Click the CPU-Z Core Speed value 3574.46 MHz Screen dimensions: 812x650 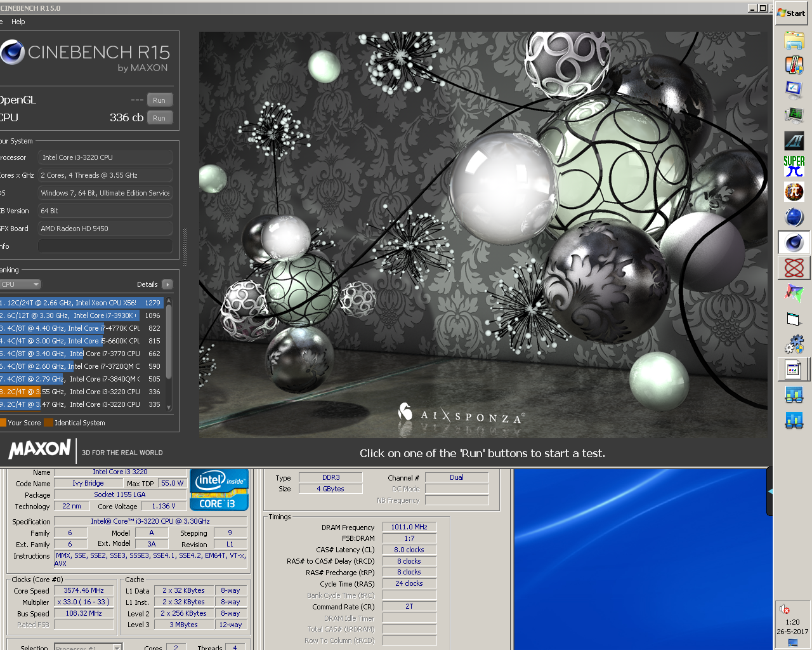tap(84, 590)
